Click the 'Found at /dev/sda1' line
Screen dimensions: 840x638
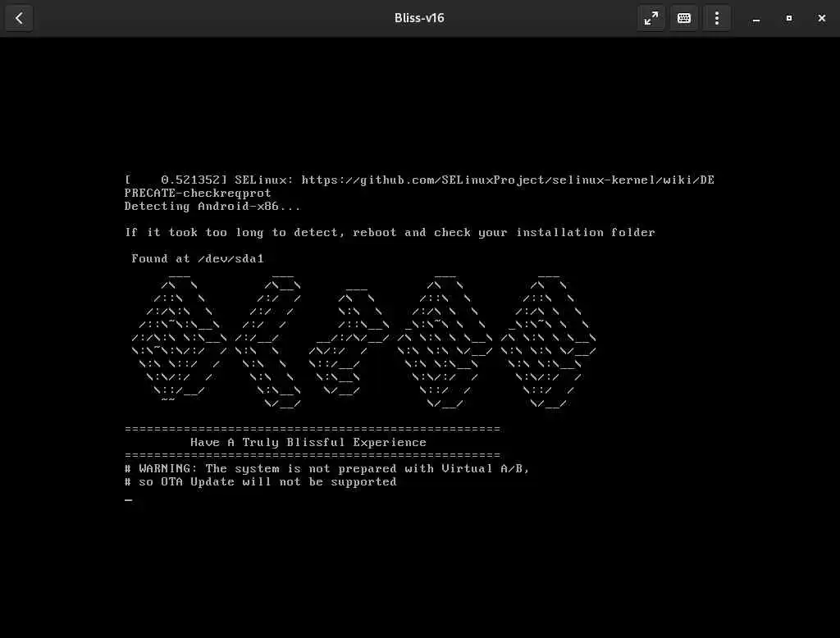click(x=198, y=259)
